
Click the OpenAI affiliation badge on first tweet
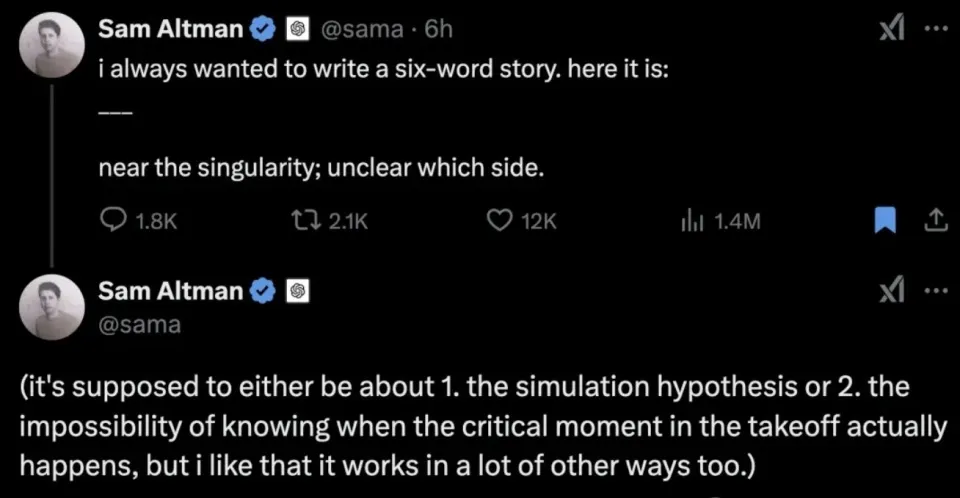coord(297,30)
